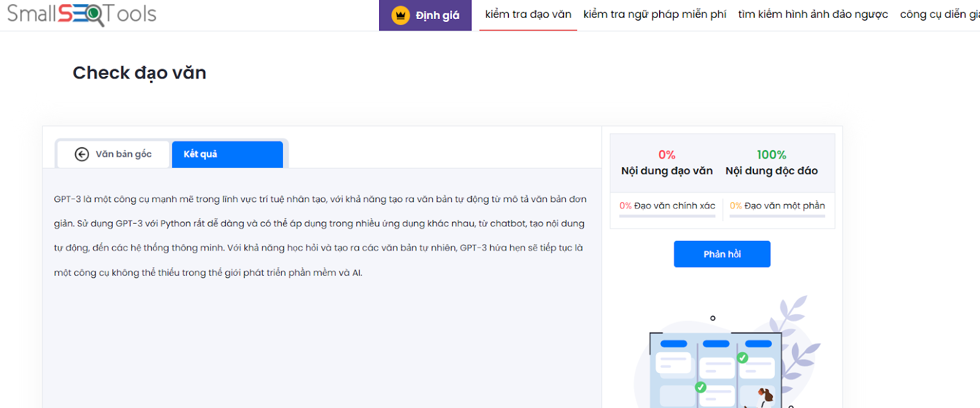Click the back arrow icon on Văn bản gốc
980x408 pixels.
pos(81,154)
